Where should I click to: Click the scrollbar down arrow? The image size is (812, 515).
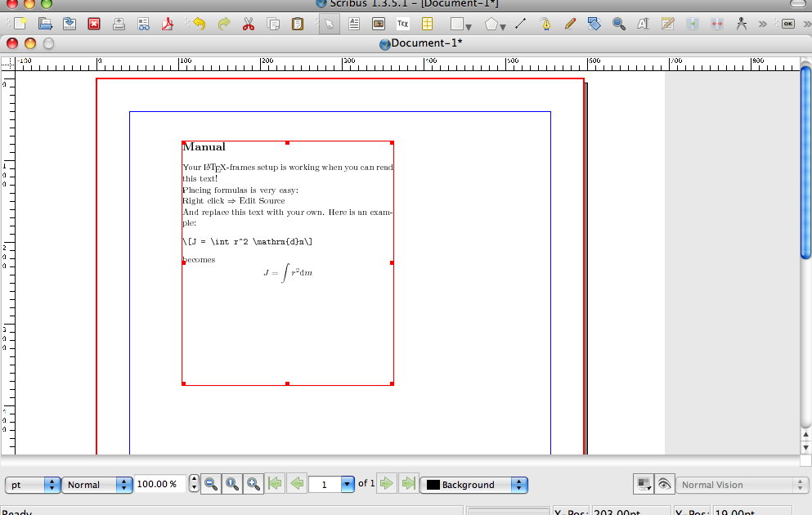[805, 448]
